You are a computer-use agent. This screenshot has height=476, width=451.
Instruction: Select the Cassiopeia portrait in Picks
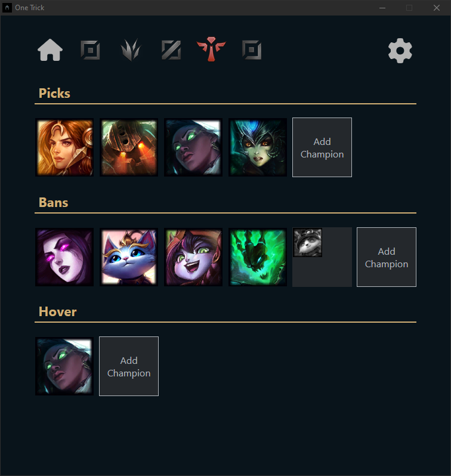(x=258, y=147)
